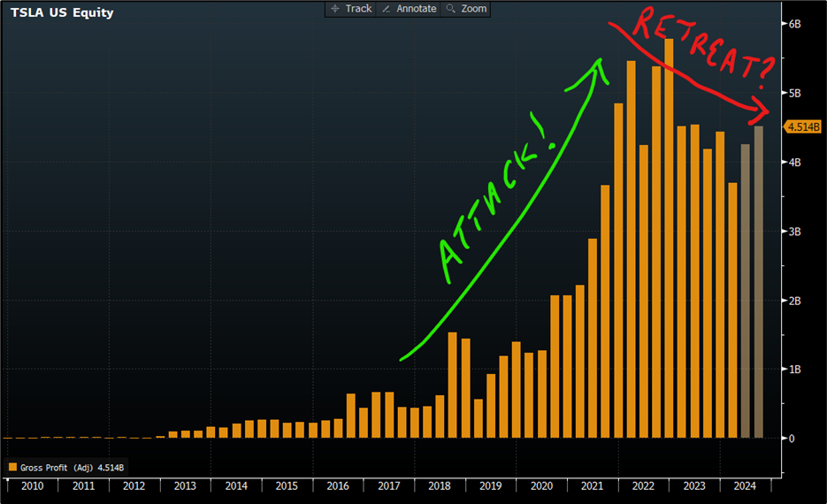The width and height of the screenshot is (827, 504).
Task: Select the 2021 label on time axis
Action: pyautogui.click(x=592, y=486)
